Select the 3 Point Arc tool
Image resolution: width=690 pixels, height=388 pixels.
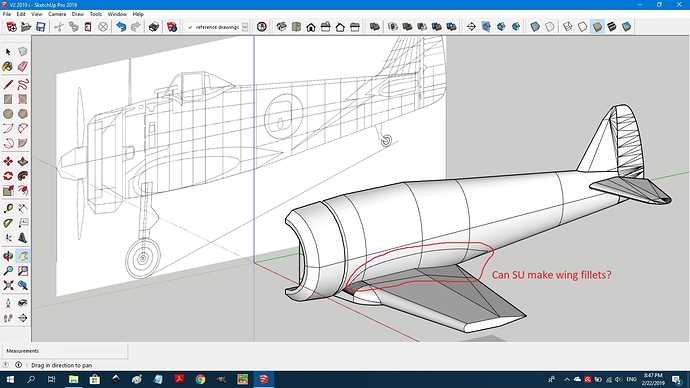[8, 143]
